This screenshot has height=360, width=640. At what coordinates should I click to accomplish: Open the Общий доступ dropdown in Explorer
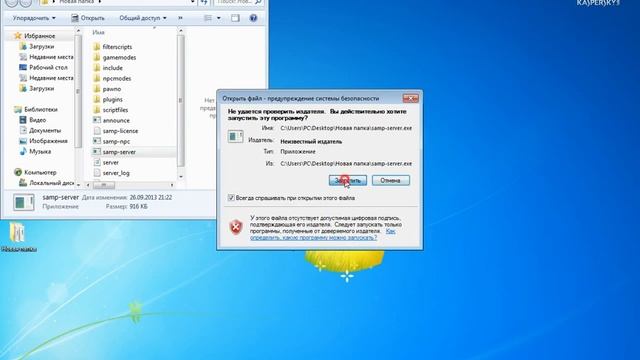coord(142,18)
